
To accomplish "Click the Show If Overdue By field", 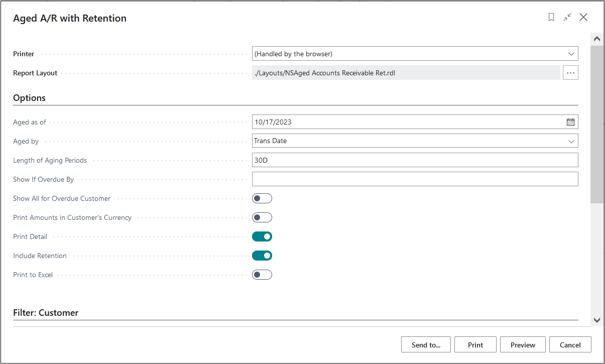I will (x=415, y=179).
